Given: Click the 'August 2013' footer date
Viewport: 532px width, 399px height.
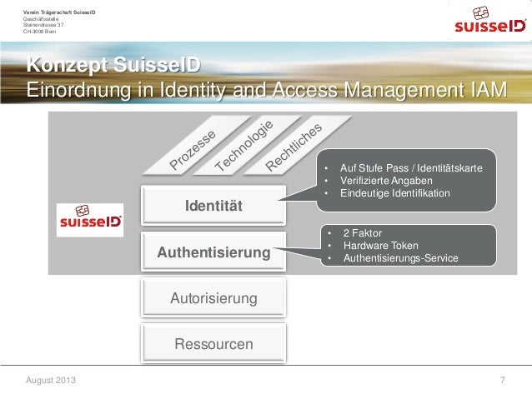Looking at the screenshot, I should (51, 380).
